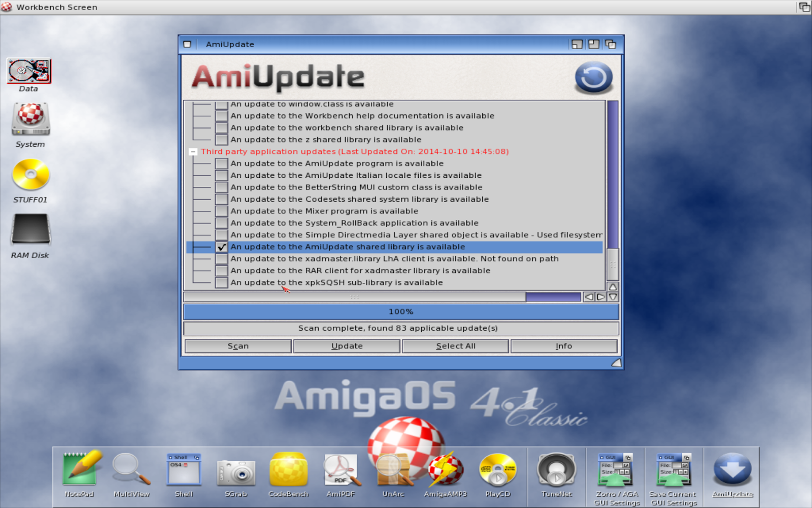Check the workbench shared library update
This screenshot has height=508, width=812.
(x=221, y=128)
